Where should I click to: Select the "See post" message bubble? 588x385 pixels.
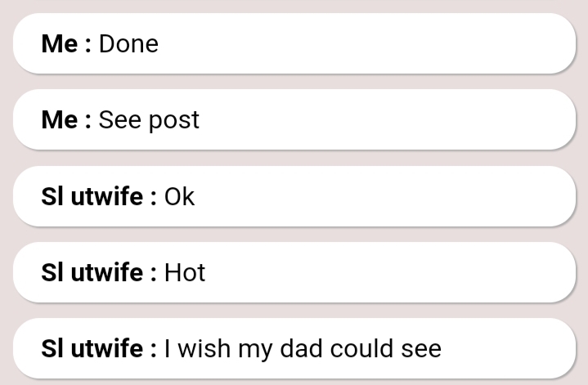[294, 120]
